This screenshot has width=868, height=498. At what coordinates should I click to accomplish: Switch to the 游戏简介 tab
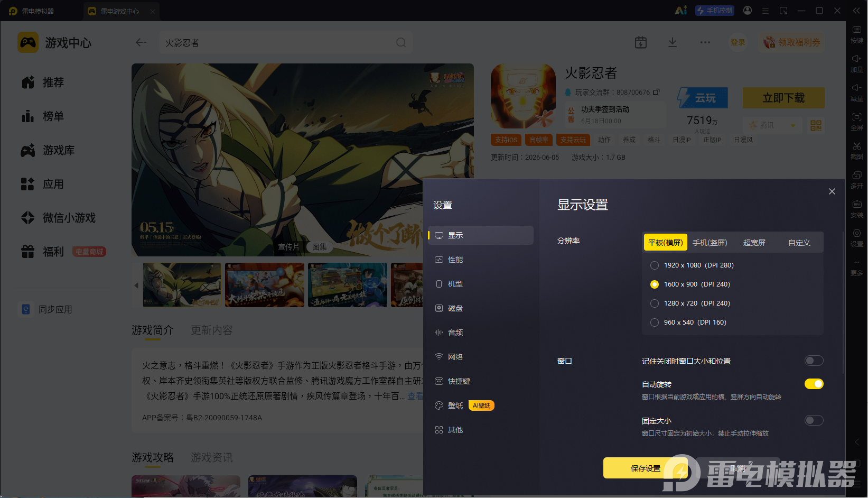(153, 330)
